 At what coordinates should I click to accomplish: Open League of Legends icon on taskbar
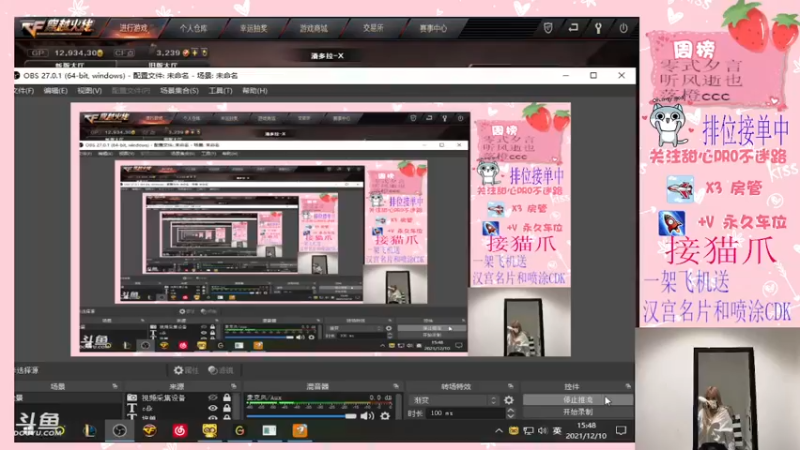pos(90,431)
